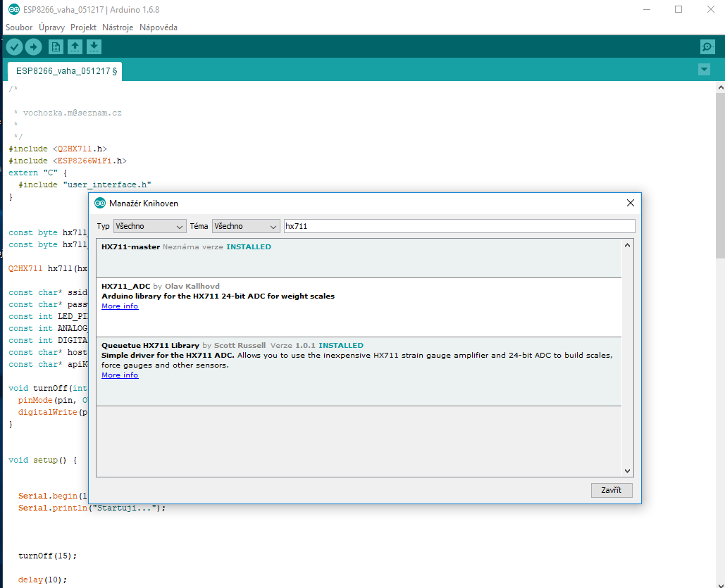
Task: Click the library list scrollbar up arrow
Action: (628, 246)
